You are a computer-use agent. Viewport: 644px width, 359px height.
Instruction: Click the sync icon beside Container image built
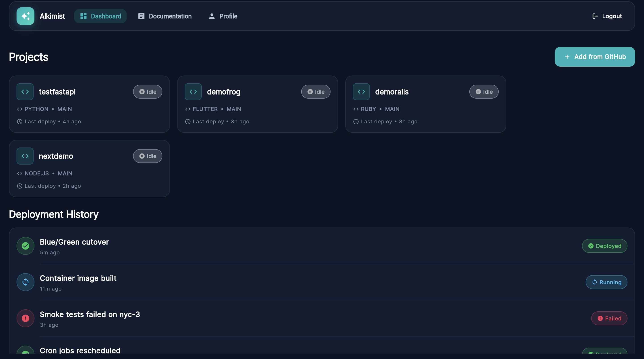pos(25,282)
